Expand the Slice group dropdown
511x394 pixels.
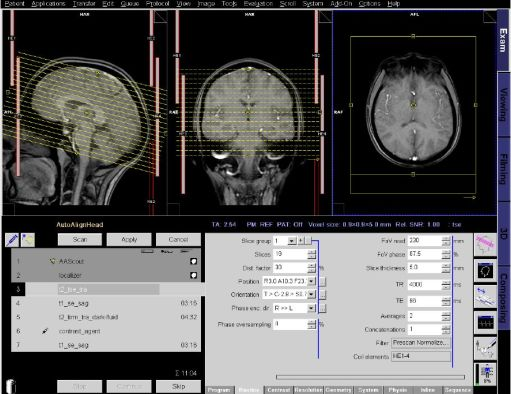click(292, 241)
